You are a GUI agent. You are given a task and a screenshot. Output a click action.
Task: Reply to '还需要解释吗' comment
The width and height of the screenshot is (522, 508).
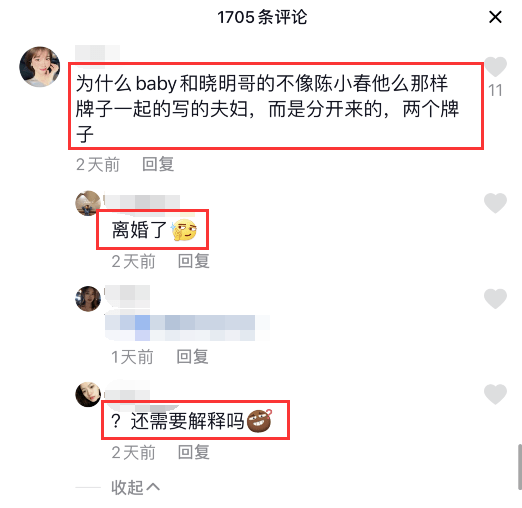pos(194,452)
